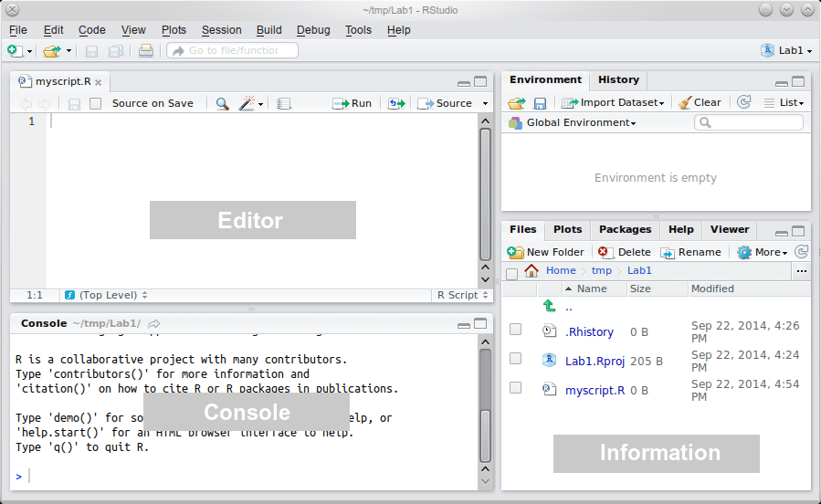
Task: Open the New File dropdown arrow
Action: [29, 51]
